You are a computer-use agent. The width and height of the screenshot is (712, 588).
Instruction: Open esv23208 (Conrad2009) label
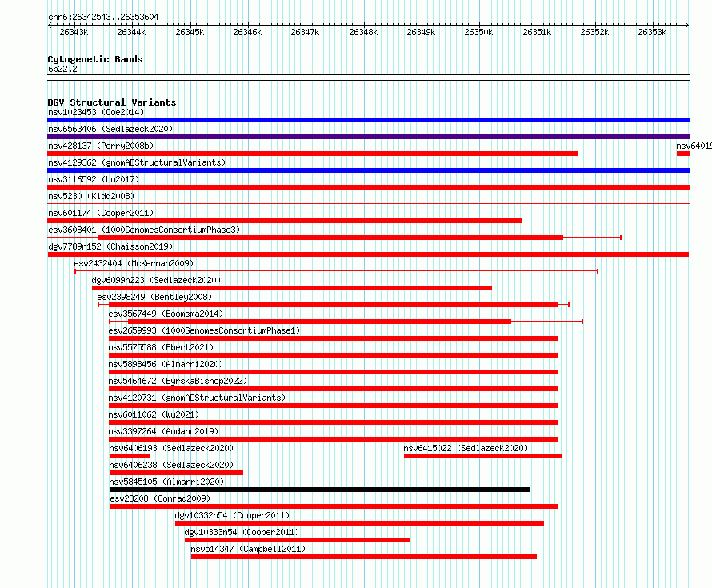point(160,498)
